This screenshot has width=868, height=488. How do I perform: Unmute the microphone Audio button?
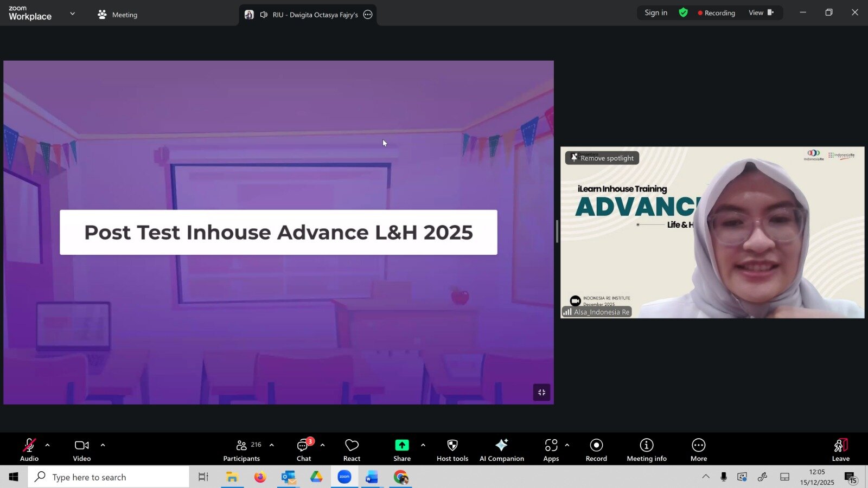tap(29, 450)
